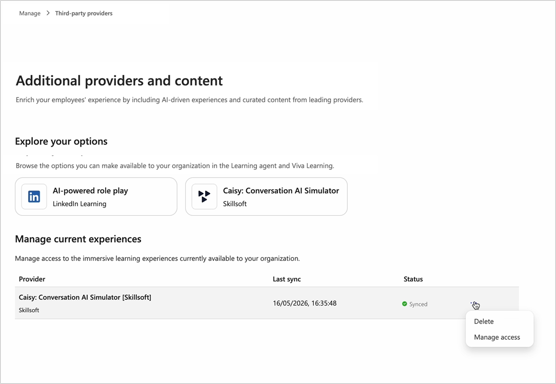Click the Synced status text
Viewport: 556px width, 384px height.
[418, 304]
